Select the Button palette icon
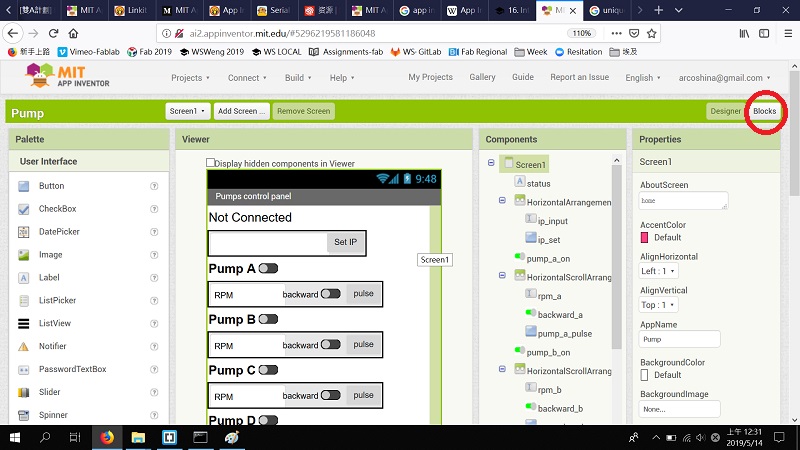 (23, 186)
